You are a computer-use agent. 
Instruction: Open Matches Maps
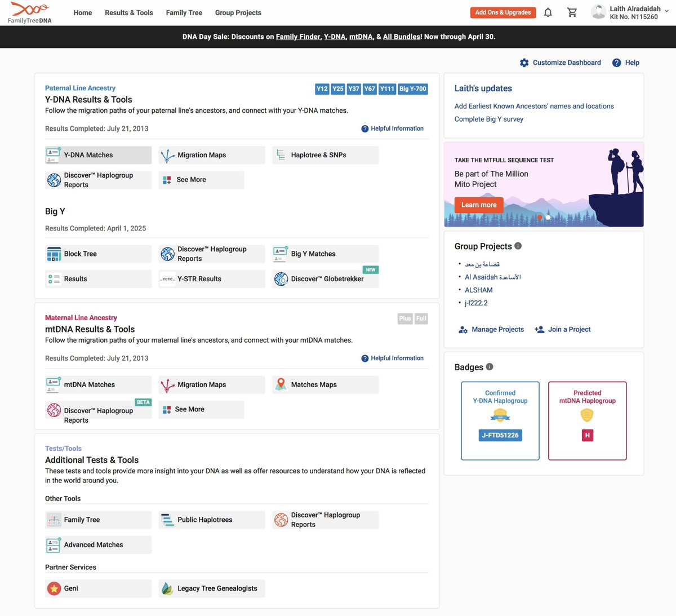pos(325,385)
